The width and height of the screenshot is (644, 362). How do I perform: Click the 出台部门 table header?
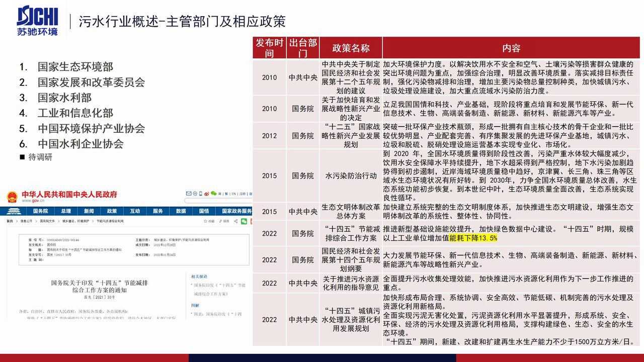click(x=303, y=48)
